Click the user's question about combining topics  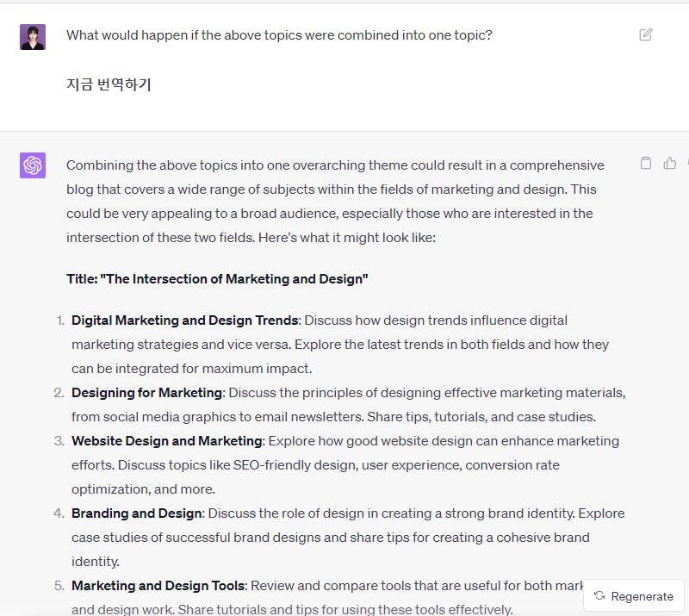tap(279, 35)
